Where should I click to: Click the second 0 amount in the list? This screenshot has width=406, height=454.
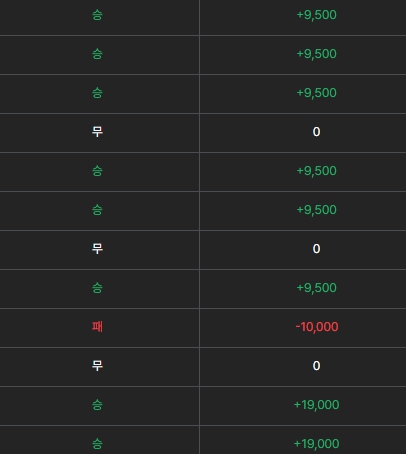coord(317,249)
